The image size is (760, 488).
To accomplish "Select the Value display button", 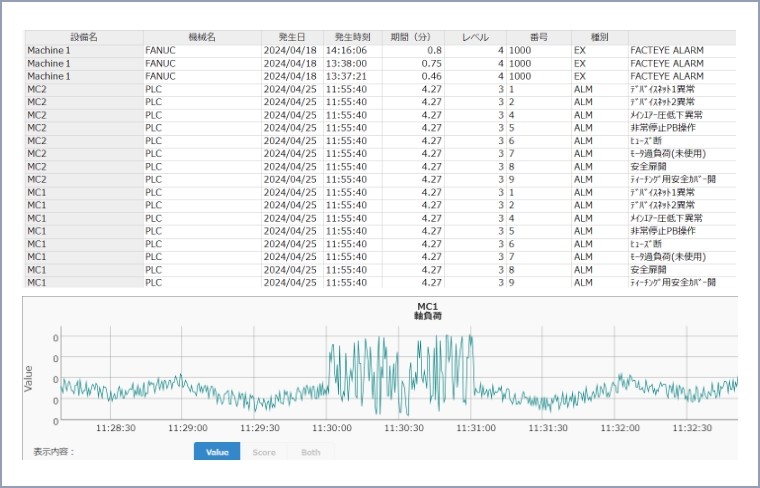I will click(x=217, y=452).
